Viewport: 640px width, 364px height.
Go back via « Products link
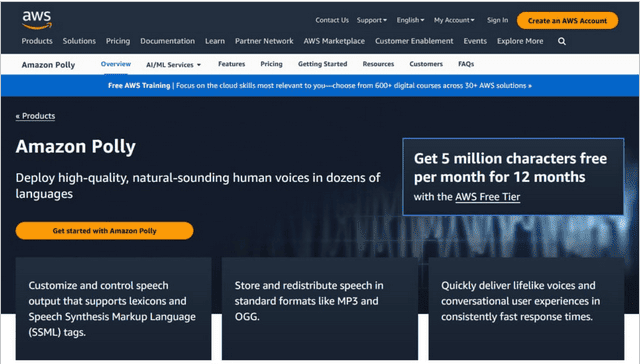pos(35,116)
